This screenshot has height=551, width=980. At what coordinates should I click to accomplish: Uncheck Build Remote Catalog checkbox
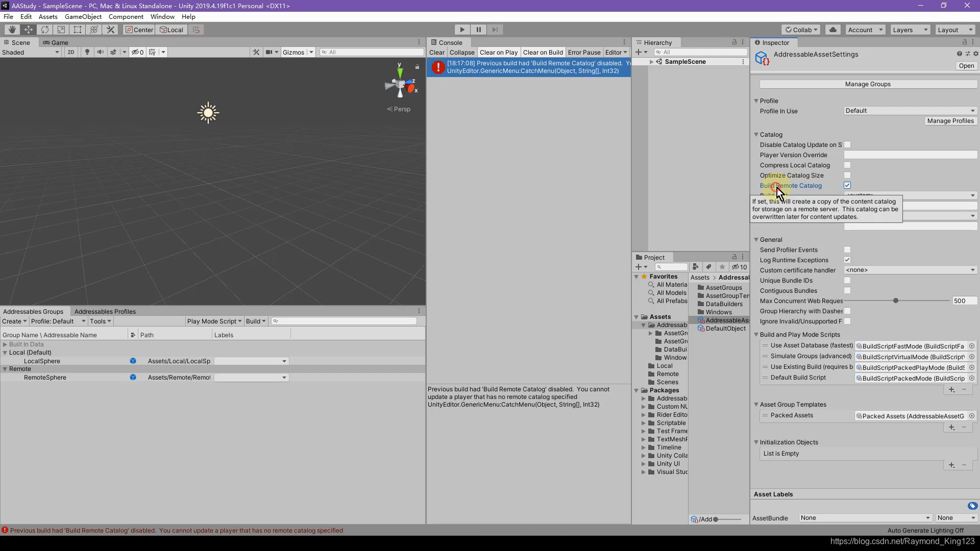click(847, 185)
